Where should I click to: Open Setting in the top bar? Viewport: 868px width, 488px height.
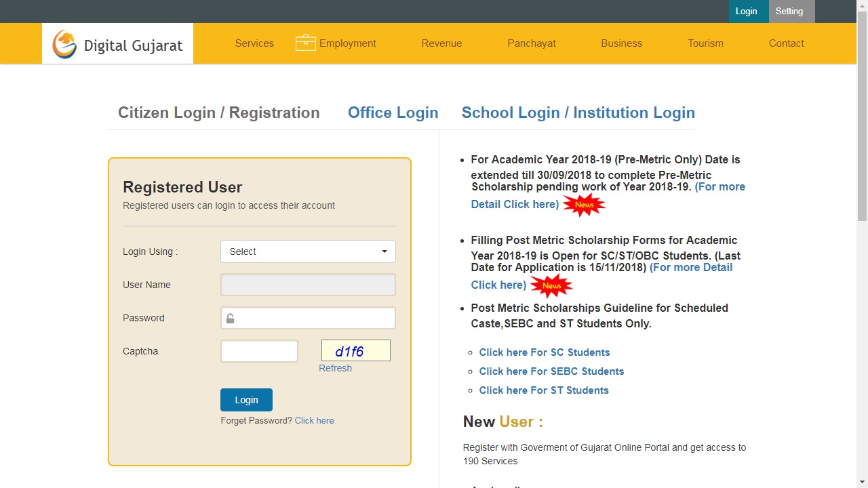(789, 12)
